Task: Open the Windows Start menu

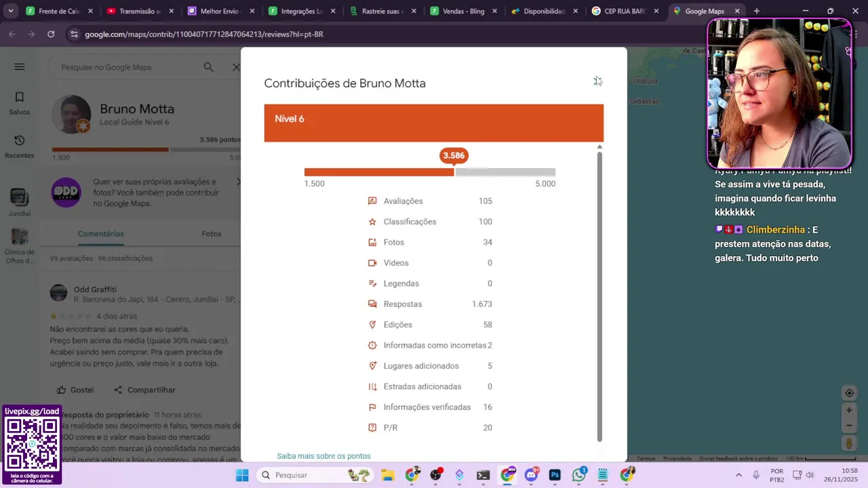Action: [x=242, y=475]
